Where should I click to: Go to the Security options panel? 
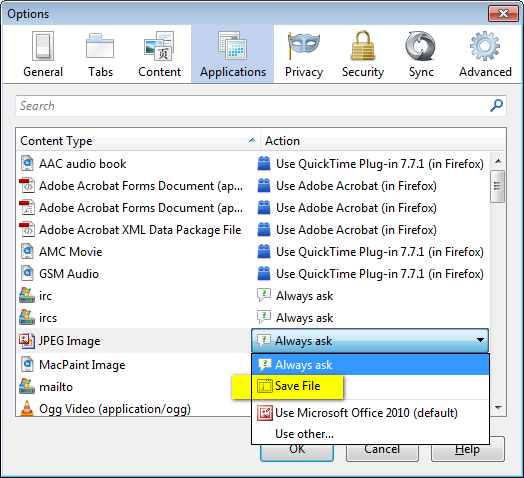click(x=363, y=54)
